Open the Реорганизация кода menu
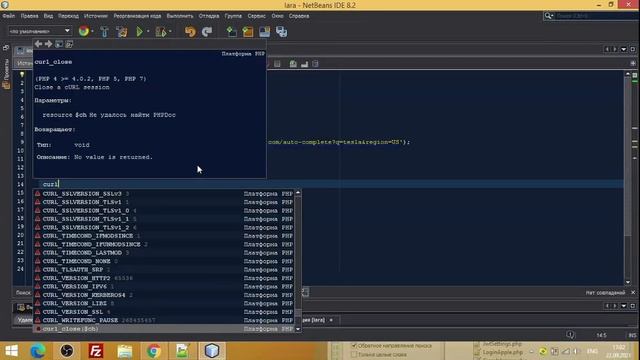640x360 pixels. tap(137, 16)
